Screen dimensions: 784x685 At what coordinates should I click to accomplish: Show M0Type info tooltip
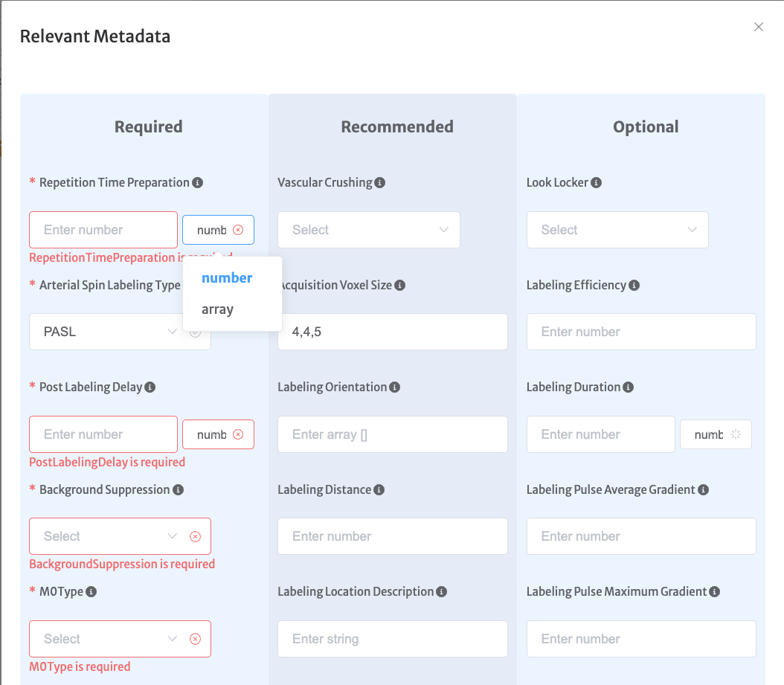[91, 591]
